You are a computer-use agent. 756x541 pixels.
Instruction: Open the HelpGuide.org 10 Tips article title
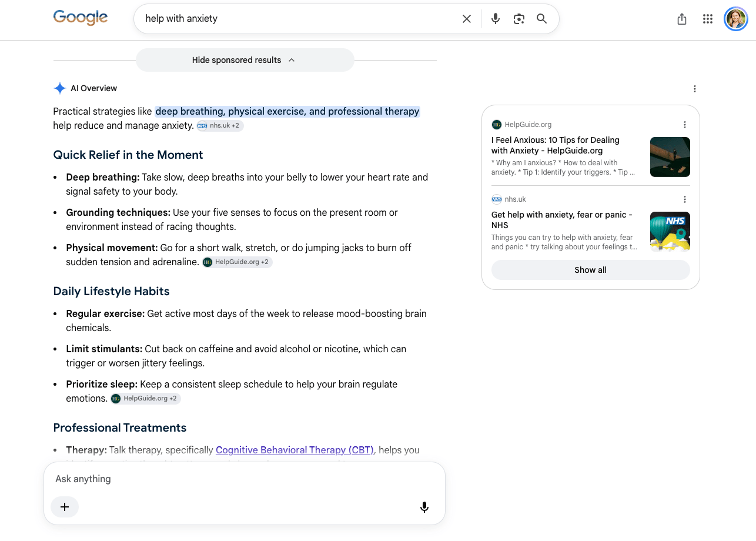click(x=556, y=145)
